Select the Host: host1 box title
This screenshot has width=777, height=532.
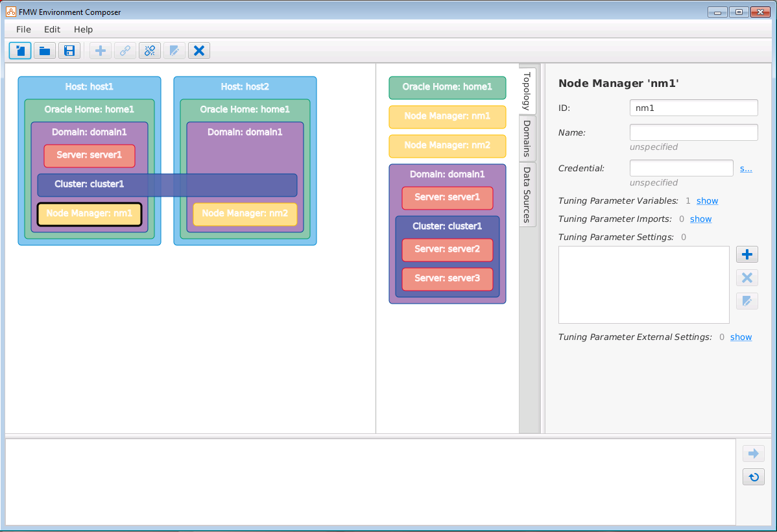click(90, 87)
